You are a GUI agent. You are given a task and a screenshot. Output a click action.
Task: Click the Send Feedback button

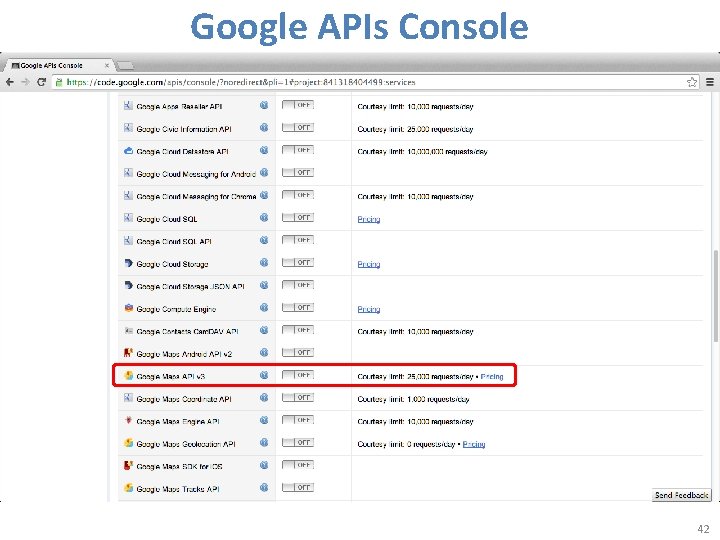coord(681,495)
